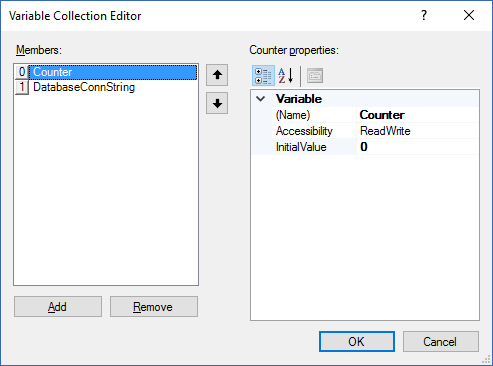This screenshot has width=493, height=366.
Task: Sort properties alphabetically
Action: point(286,76)
